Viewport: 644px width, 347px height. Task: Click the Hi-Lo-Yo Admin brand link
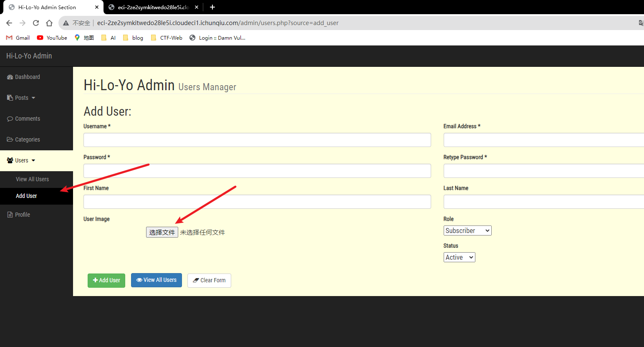[29, 56]
